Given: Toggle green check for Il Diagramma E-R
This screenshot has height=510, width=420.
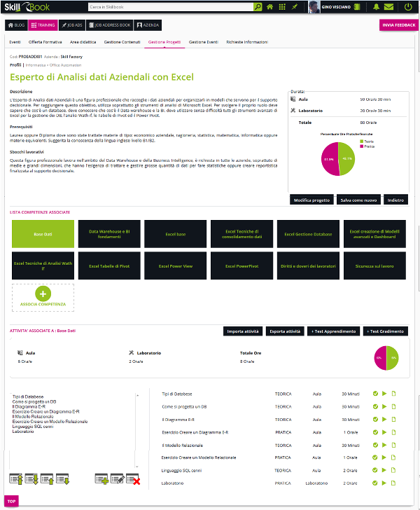Looking at the screenshot, I should [x=376, y=419].
